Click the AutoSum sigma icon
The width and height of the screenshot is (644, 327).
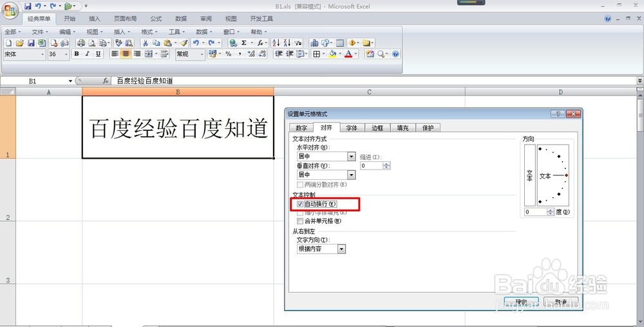[x=243, y=43]
